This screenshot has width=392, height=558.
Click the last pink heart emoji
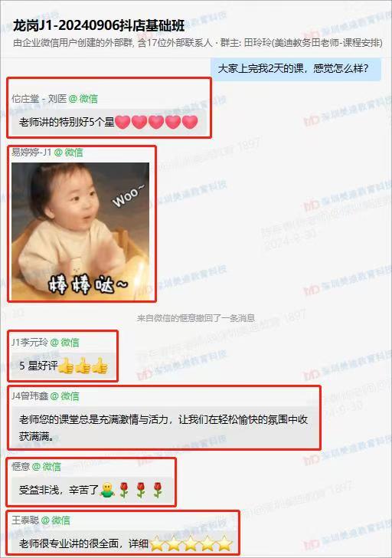(x=190, y=122)
